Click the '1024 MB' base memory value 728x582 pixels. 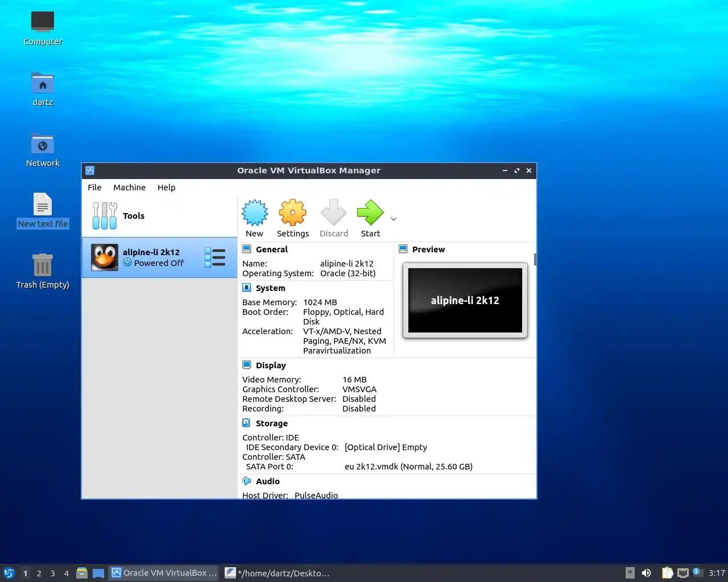point(320,302)
